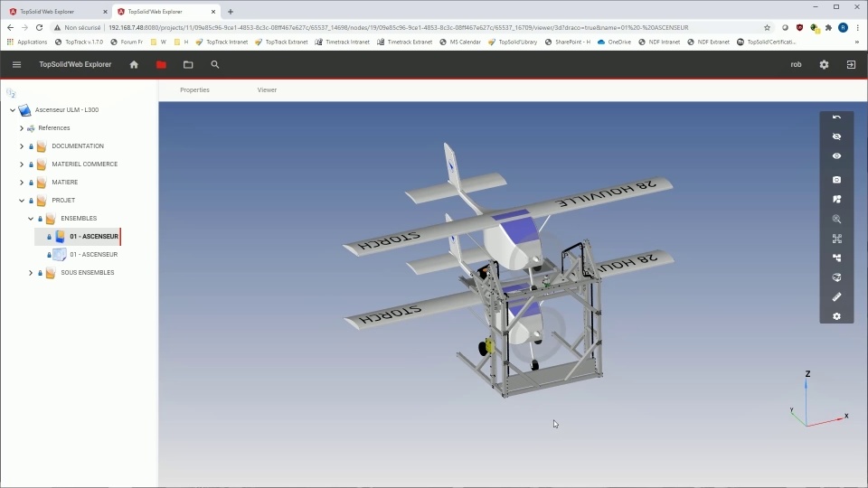Click tree icon above project tree
The image size is (868, 488).
click(11, 93)
